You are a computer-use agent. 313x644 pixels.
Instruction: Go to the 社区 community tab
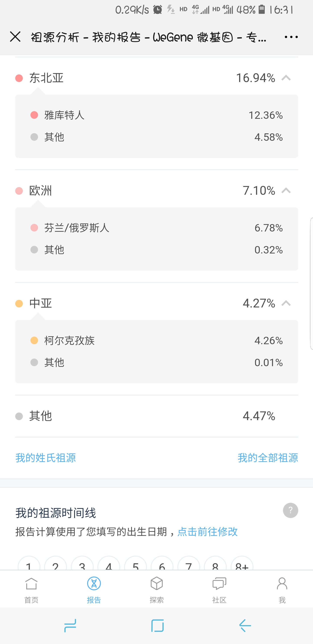[x=219, y=590]
